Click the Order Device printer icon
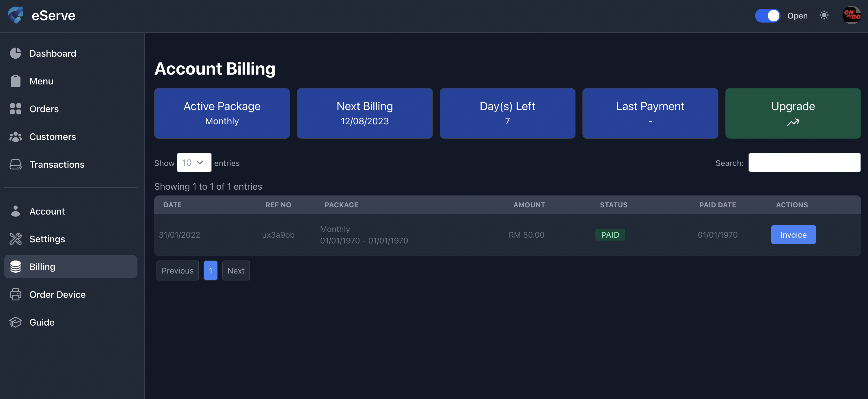The height and width of the screenshot is (399, 868). click(16, 294)
